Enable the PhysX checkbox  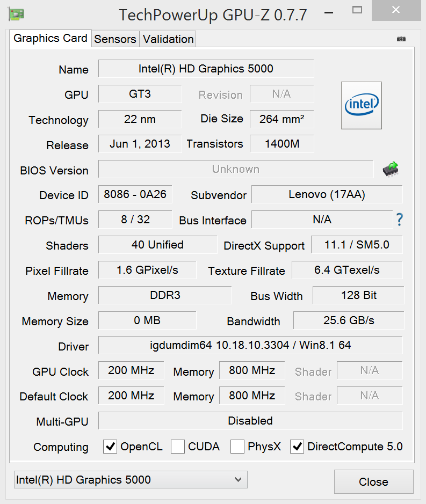click(x=237, y=447)
